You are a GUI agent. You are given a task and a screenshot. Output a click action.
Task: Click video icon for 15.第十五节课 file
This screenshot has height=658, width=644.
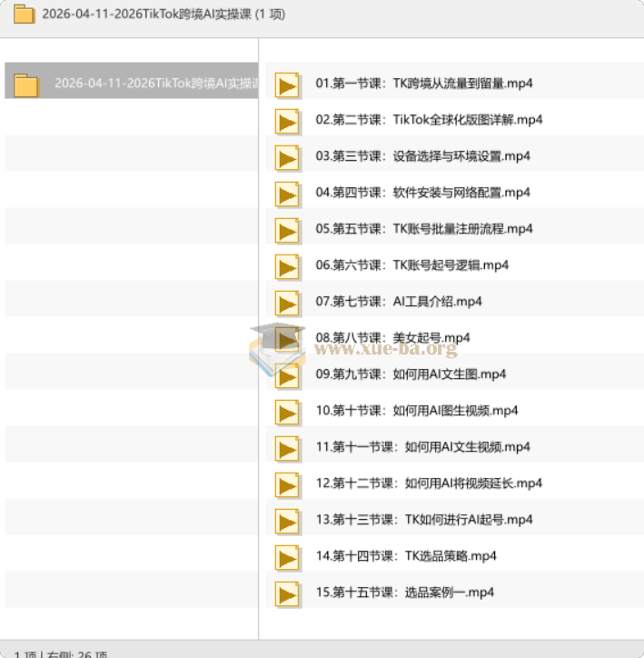point(288,594)
